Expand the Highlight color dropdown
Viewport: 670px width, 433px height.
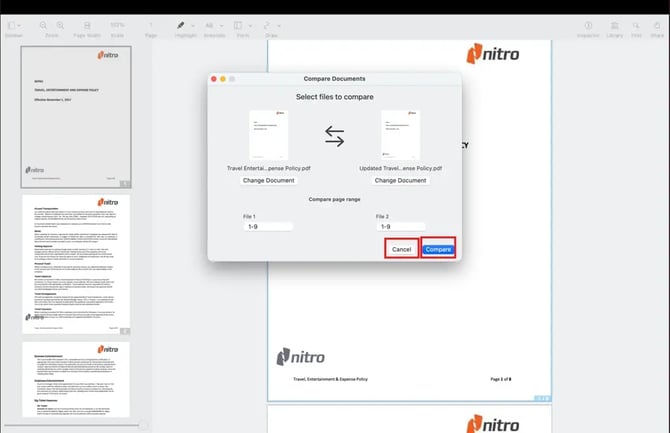pyautogui.click(x=193, y=26)
